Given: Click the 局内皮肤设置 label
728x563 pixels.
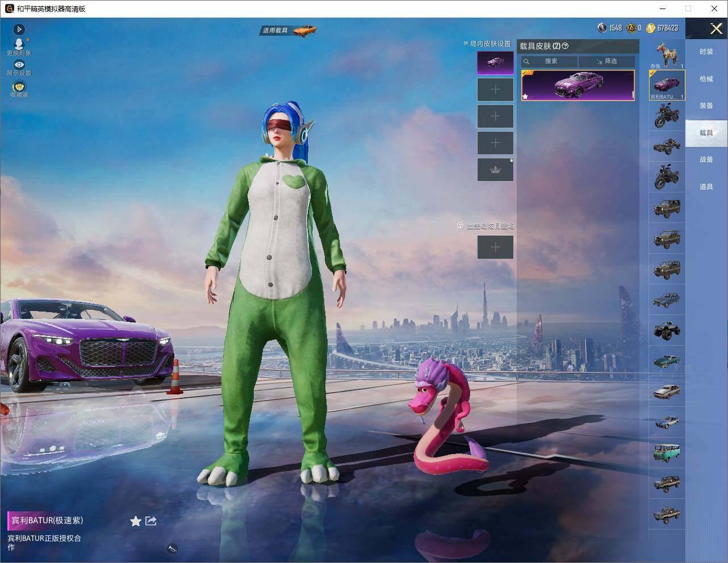Looking at the screenshot, I should coord(491,44).
